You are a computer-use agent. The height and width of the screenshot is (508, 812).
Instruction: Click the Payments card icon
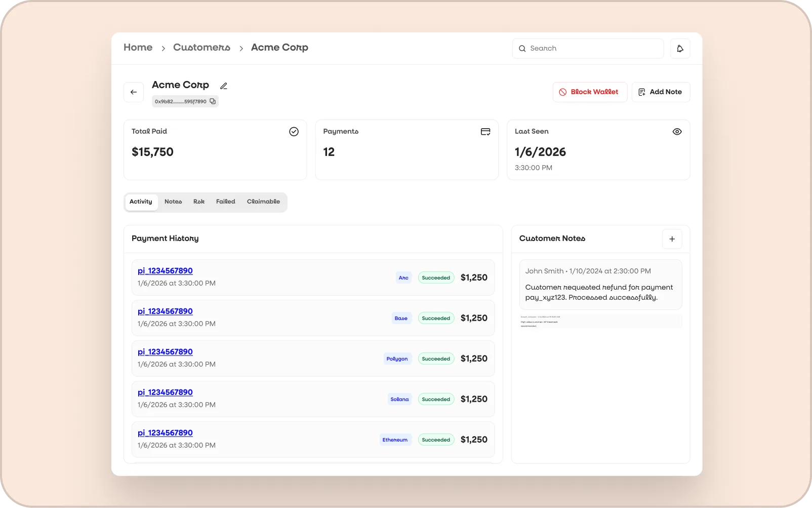[x=485, y=132]
